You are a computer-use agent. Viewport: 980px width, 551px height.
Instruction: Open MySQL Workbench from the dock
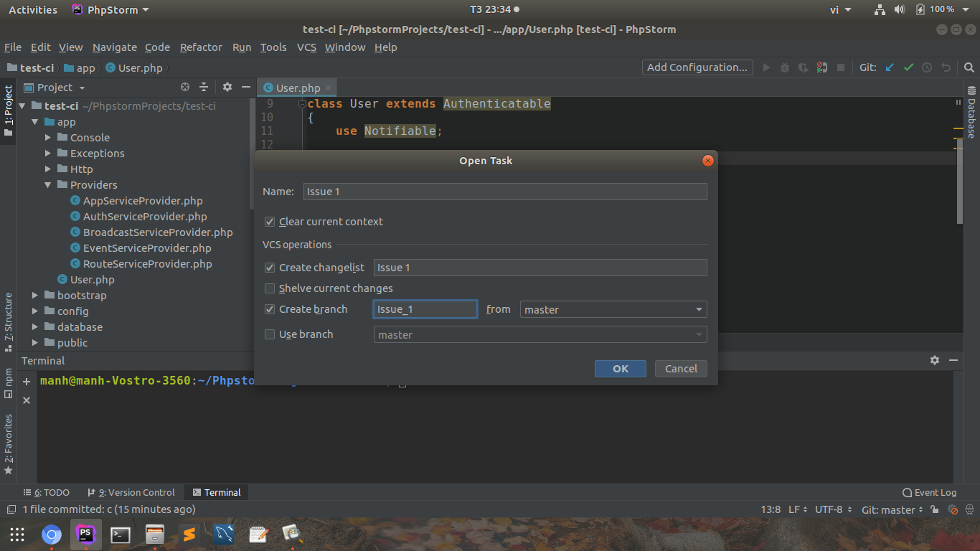tap(224, 534)
